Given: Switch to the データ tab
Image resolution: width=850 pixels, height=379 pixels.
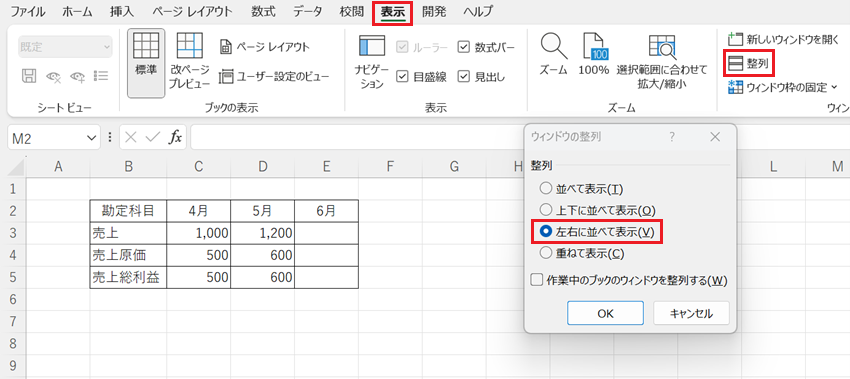Looking at the screenshot, I should pos(307,12).
